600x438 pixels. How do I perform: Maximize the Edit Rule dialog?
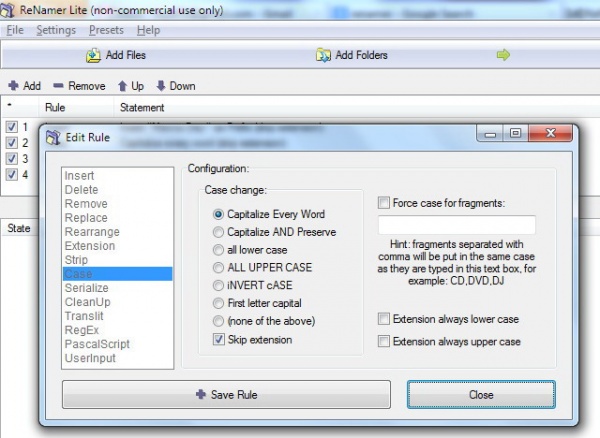click(515, 134)
